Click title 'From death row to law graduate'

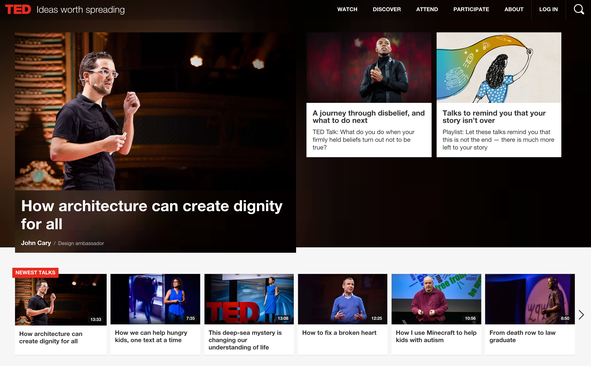[522, 336]
